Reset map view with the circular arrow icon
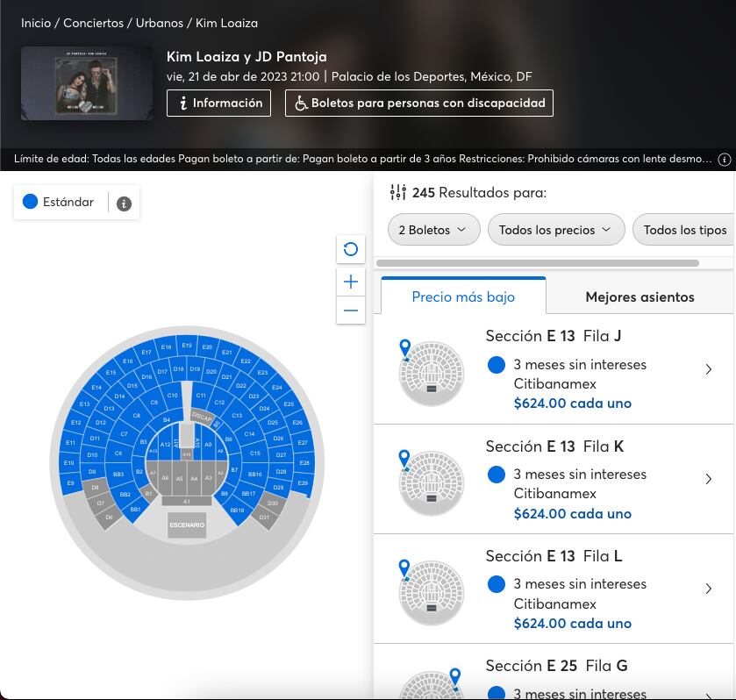This screenshot has height=700, width=736. tap(351, 249)
